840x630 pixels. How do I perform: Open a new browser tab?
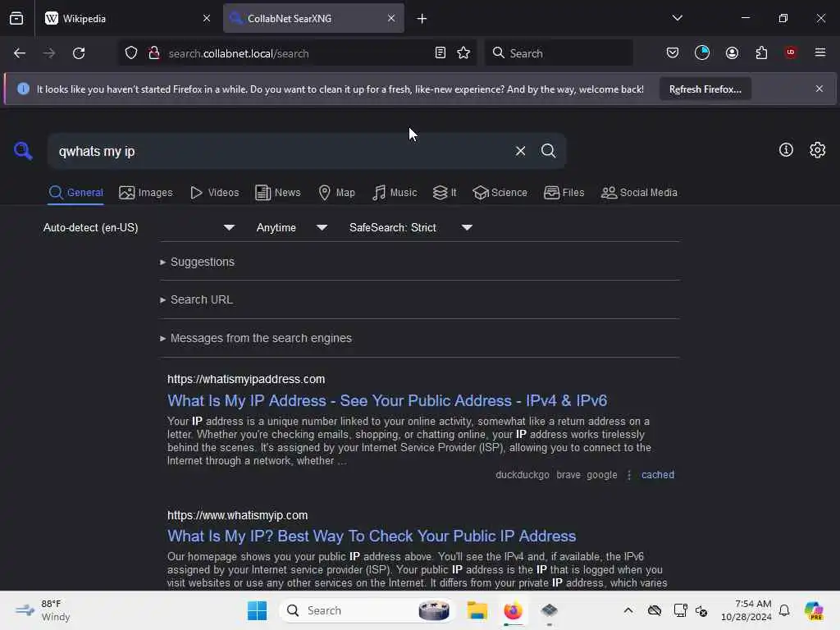(x=422, y=19)
